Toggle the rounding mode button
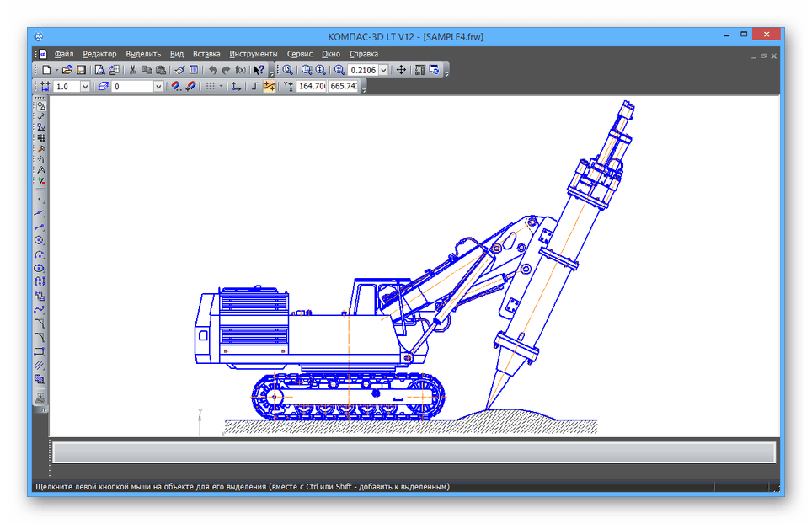The image size is (812, 524). [x=270, y=86]
